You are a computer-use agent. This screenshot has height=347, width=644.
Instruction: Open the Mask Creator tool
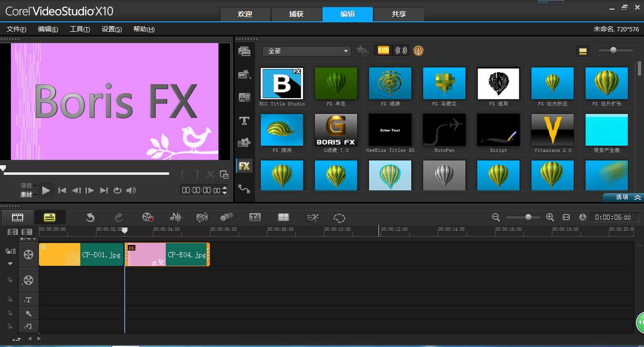(339, 218)
